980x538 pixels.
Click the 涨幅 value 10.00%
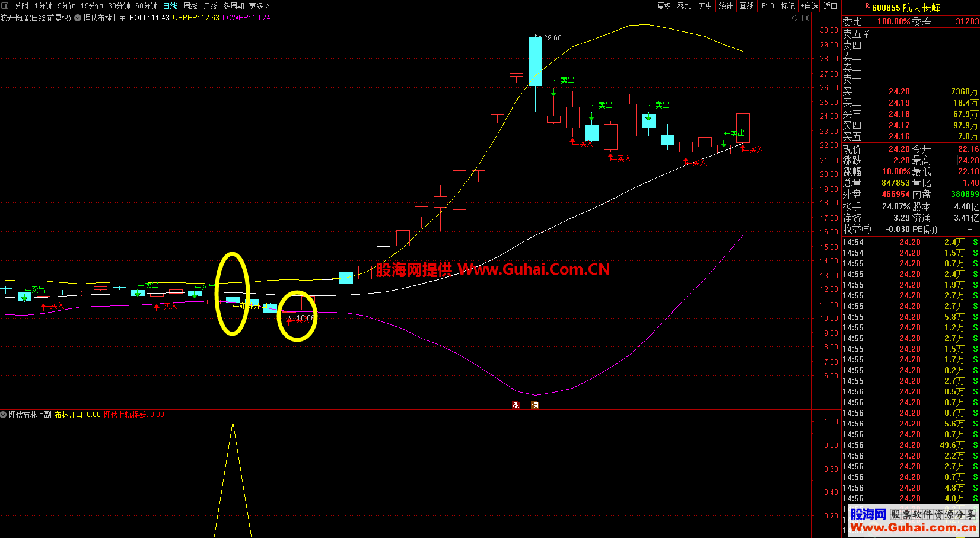896,171
